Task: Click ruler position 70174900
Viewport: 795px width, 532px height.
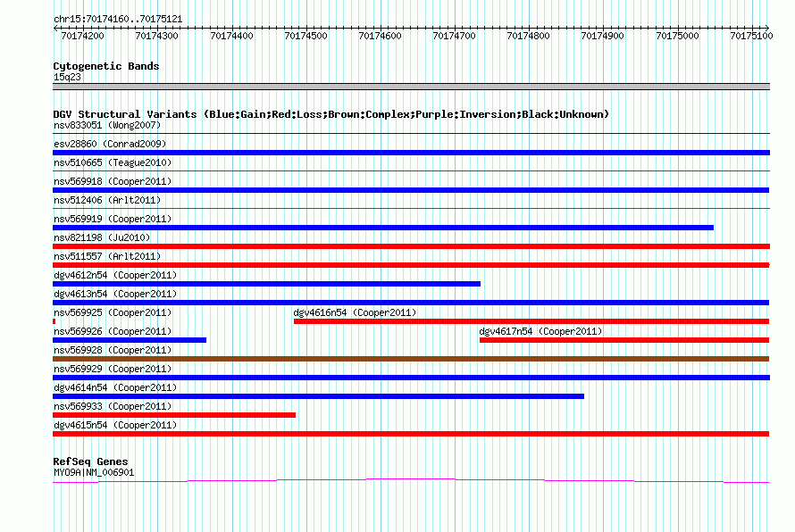Action: click(x=602, y=36)
